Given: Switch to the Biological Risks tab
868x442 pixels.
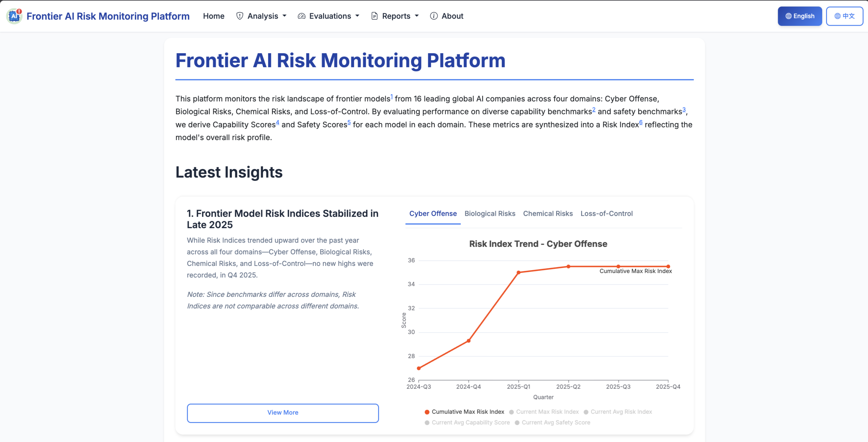Looking at the screenshot, I should [490, 214].
